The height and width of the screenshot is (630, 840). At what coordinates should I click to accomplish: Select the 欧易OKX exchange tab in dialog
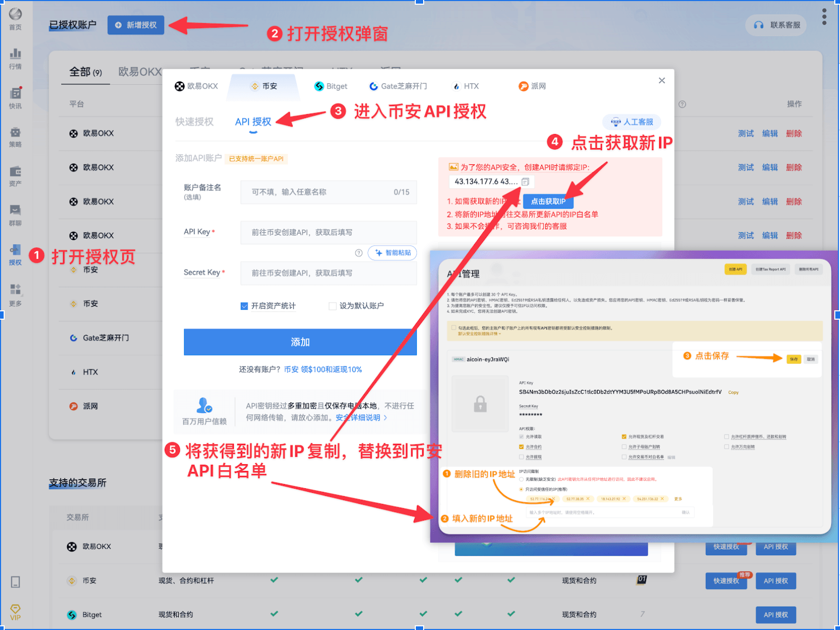tap(196, 86)
